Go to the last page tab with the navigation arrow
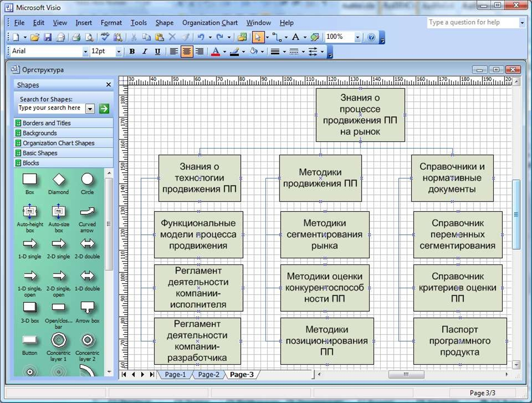 pos(152,374)
